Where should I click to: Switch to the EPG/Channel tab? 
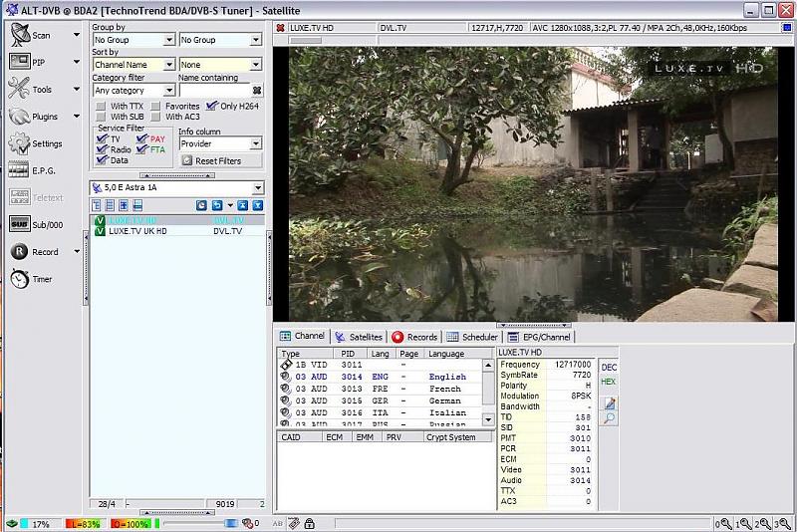[x=539, y=337]
